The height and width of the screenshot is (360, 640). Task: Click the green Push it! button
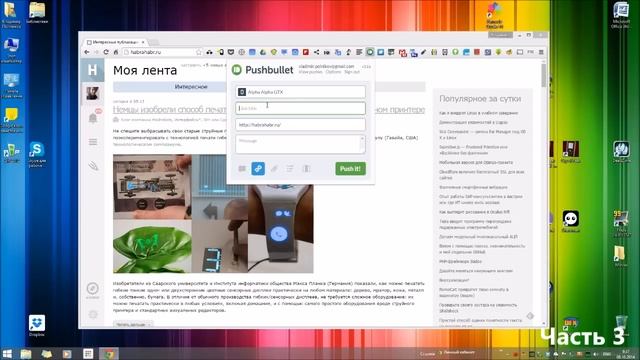[350, 169]
